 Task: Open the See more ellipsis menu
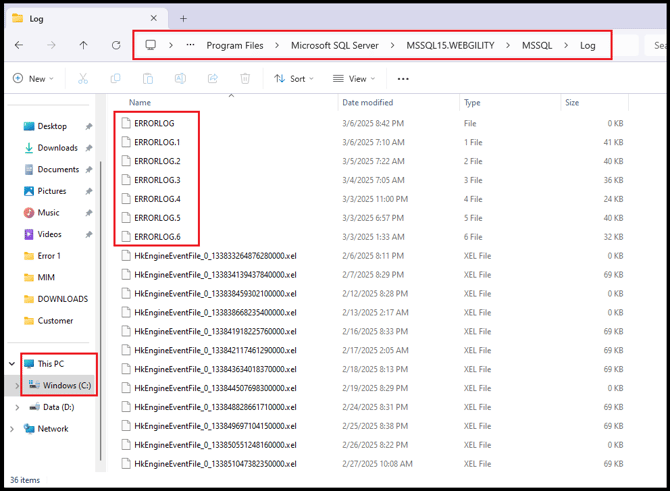point(403,79)
